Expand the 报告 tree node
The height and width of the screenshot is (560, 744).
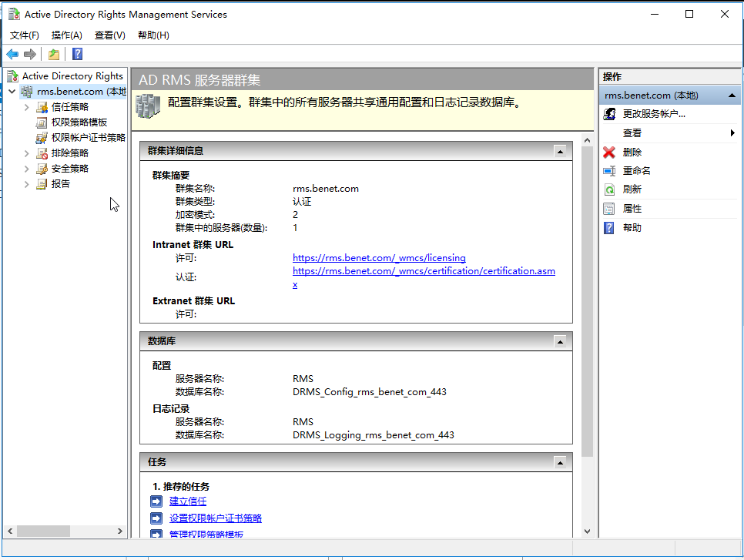tap(26, 184)
